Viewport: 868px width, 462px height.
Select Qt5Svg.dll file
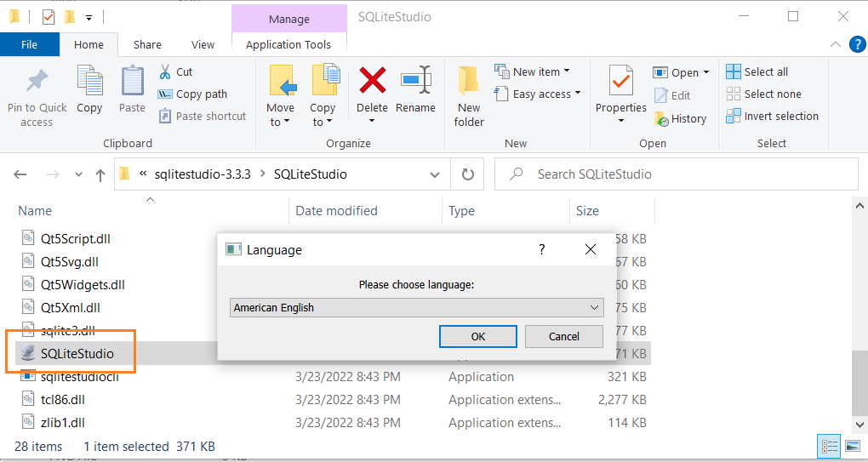(x=70, y=262)
